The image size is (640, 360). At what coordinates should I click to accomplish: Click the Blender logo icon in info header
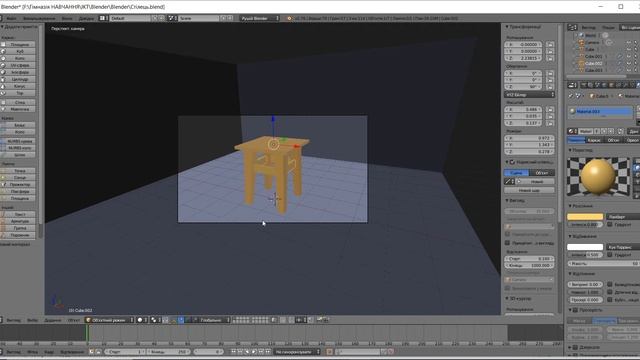(x=289, y=18)
